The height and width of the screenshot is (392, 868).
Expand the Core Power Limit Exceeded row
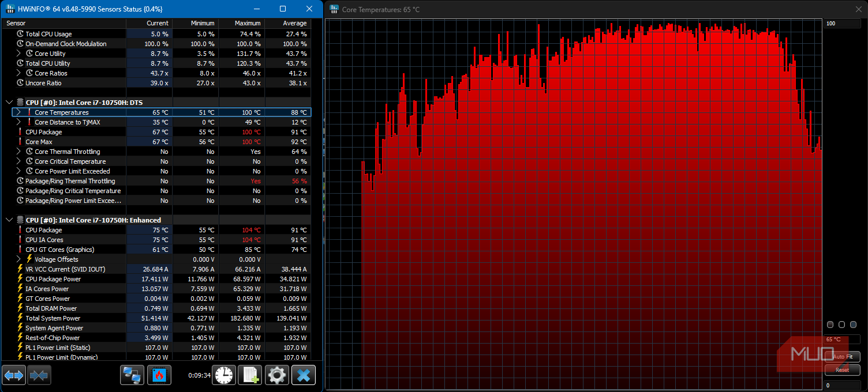pyautogui.click(x=18, y=171)
